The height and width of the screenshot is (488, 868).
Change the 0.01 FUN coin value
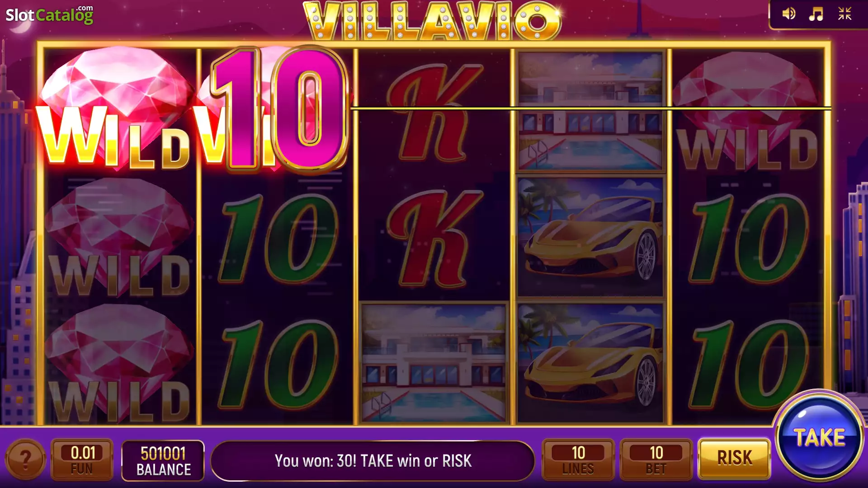click(x=82, y=460)
